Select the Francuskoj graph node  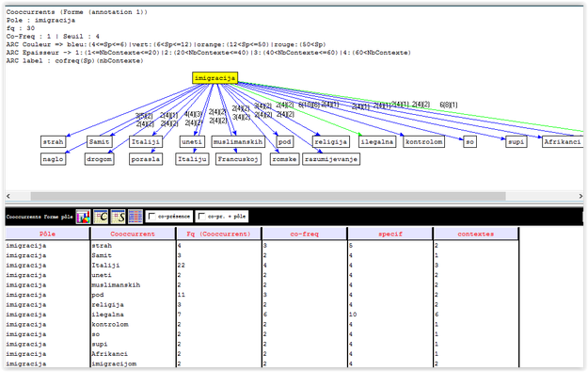tap(238, 159)
